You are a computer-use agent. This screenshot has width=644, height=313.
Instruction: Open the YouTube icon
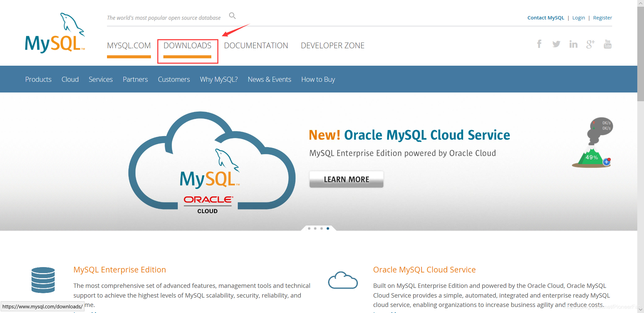pos(607,44)
